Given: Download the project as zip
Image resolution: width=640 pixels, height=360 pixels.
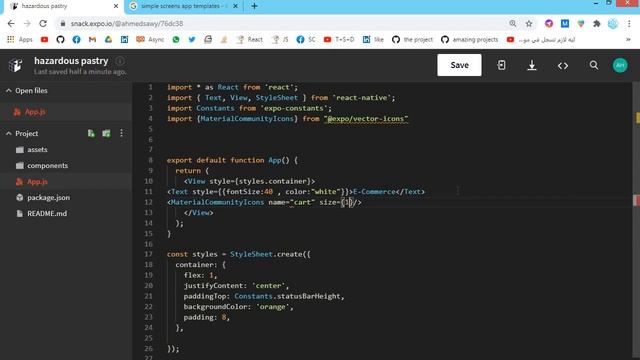Looking at the screenshot, I should click(531, 65).
